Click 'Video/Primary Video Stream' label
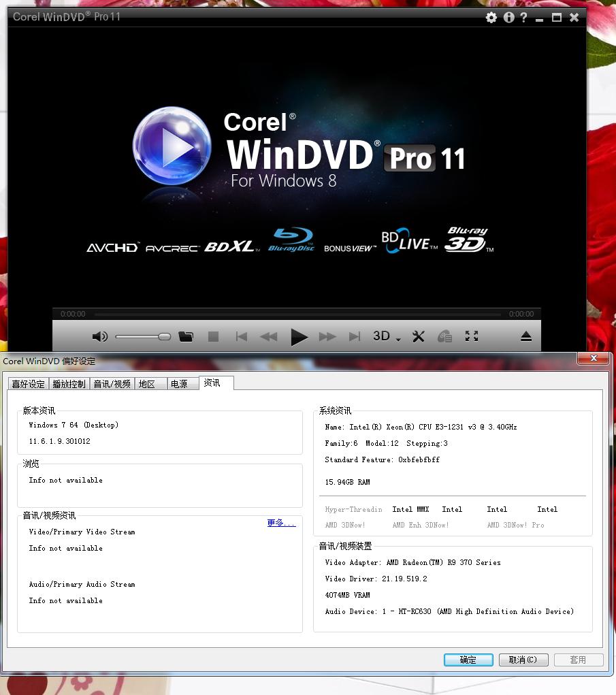Viewport: 616px width, 695px height. click(x=82, y=532)
